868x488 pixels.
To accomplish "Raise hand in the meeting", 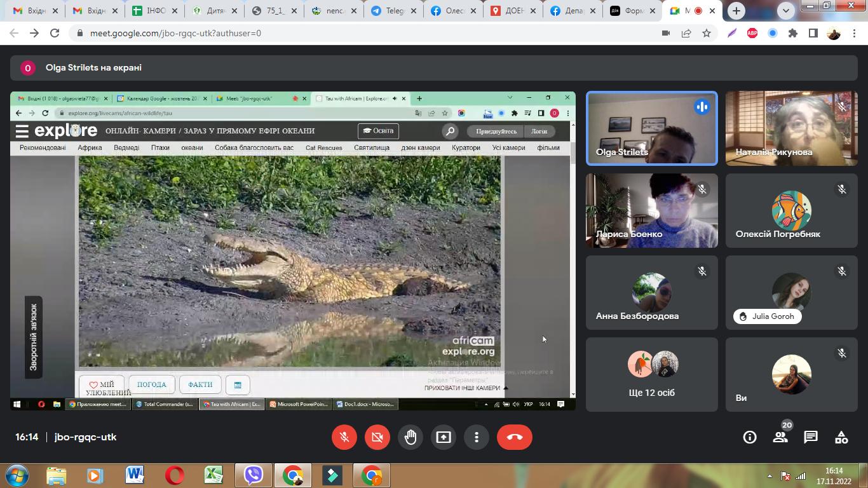I will (x=410, y=437).
